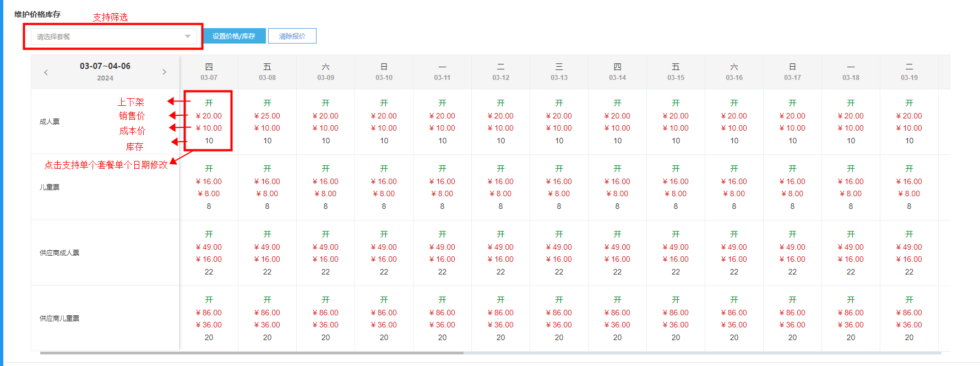The width and height of the screenshot is (980, 366).
Task: Click the dropdown arrow in package selector
Action: click(x=188, y=37)
